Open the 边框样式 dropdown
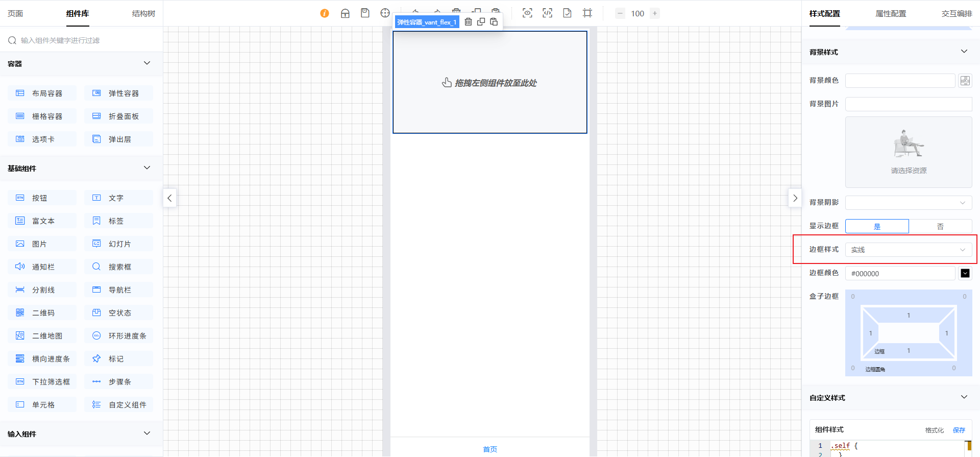The width and height of the screenshot is (980, 457). click(x=909, y=250)
